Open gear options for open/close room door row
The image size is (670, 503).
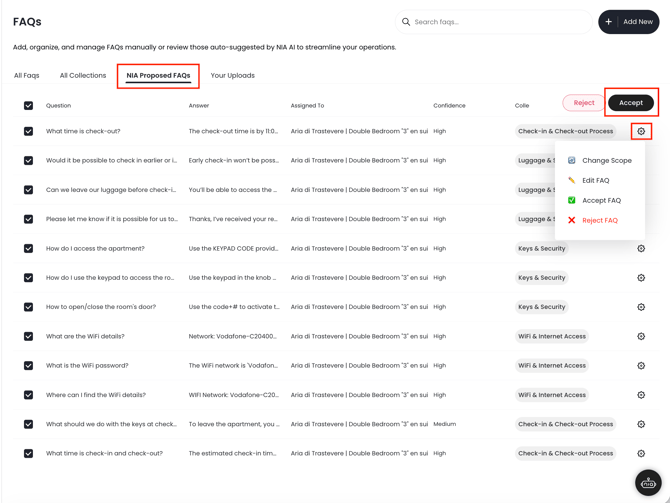tap(641, 307)
